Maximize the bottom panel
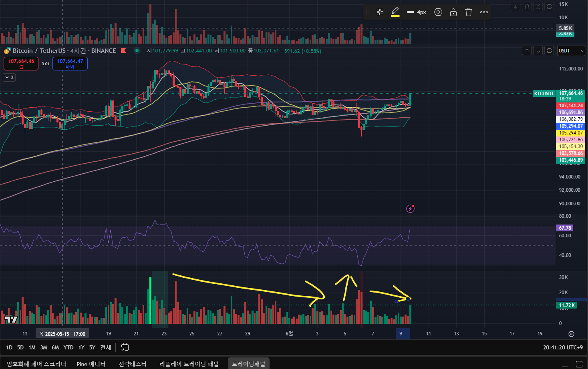 [579, 364]
